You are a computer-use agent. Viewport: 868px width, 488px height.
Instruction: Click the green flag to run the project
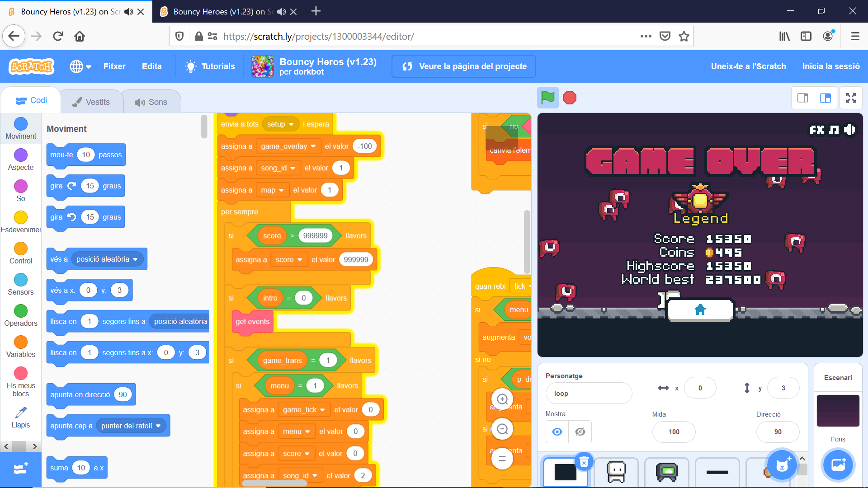pos(547,98)
